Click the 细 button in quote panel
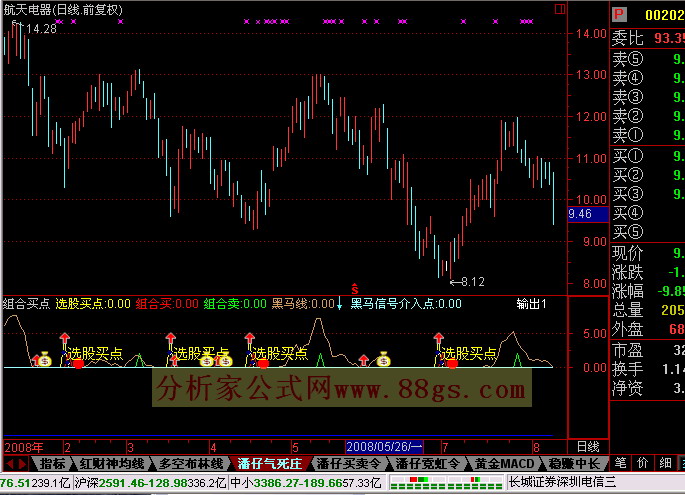The image size is (685, 495). click(665, 463)
